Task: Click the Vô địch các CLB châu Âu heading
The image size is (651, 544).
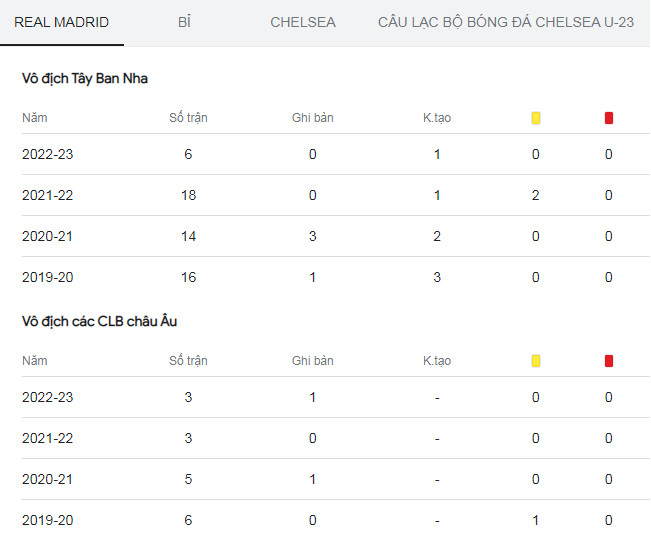Action: (99, 321)
